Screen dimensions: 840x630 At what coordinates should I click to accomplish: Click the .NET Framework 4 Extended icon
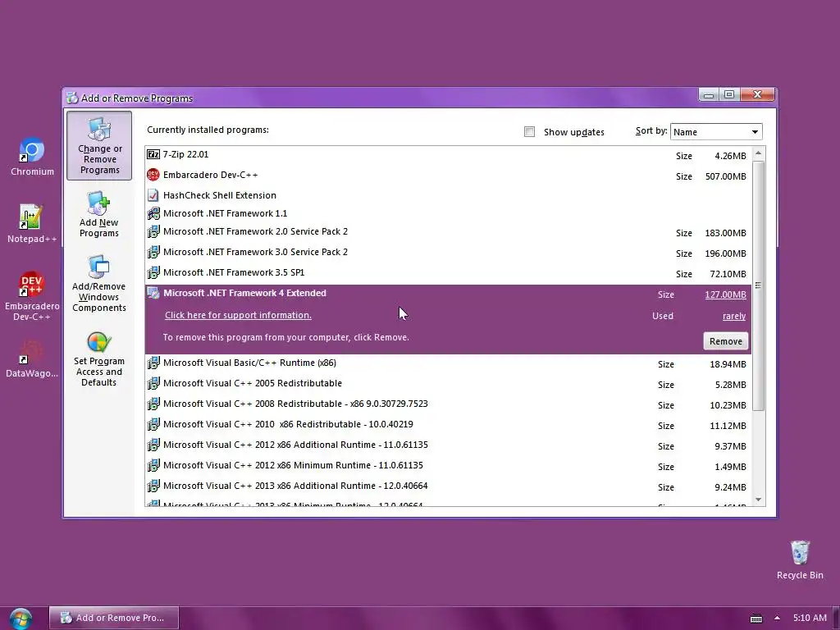[x=153, y=293]
